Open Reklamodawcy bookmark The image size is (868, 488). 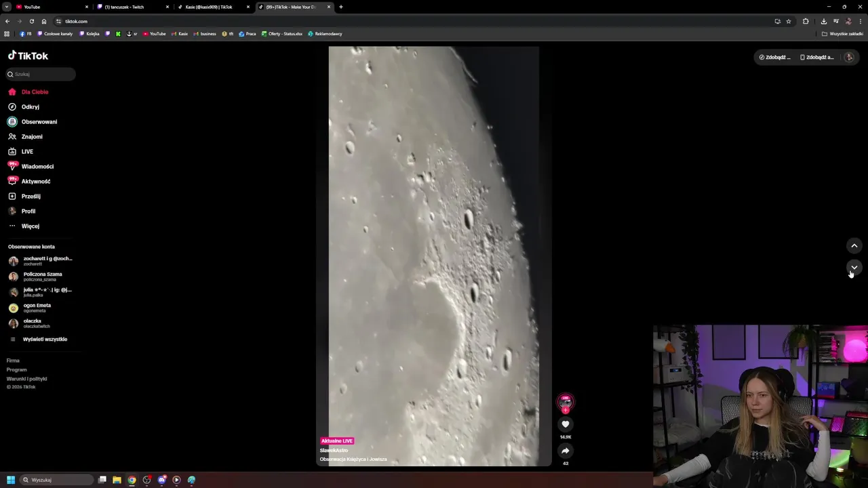point(325,34)
